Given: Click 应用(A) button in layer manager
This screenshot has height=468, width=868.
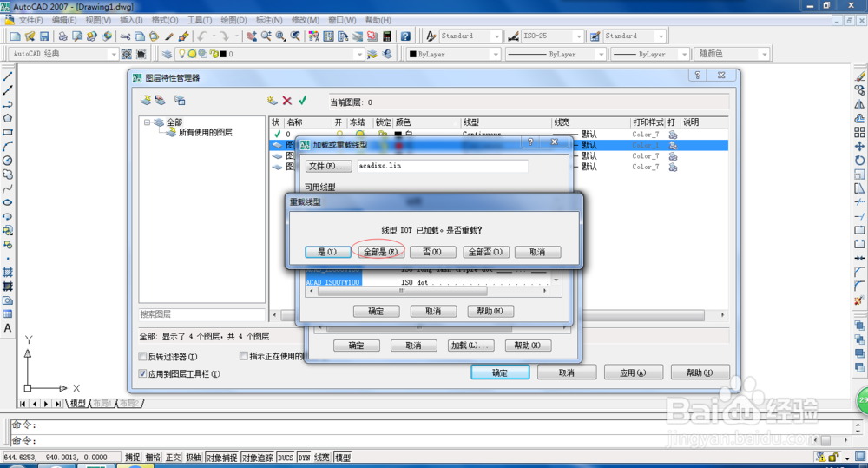Looking at the screenshot, I should click(633, 372).
